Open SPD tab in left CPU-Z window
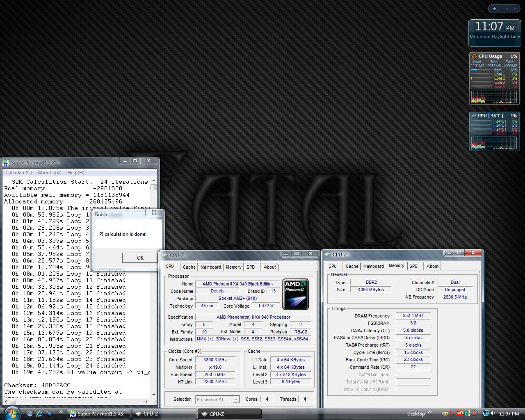The height and width of the screenshot is (420, 525). pyautogui.click(x=251, y=267)
